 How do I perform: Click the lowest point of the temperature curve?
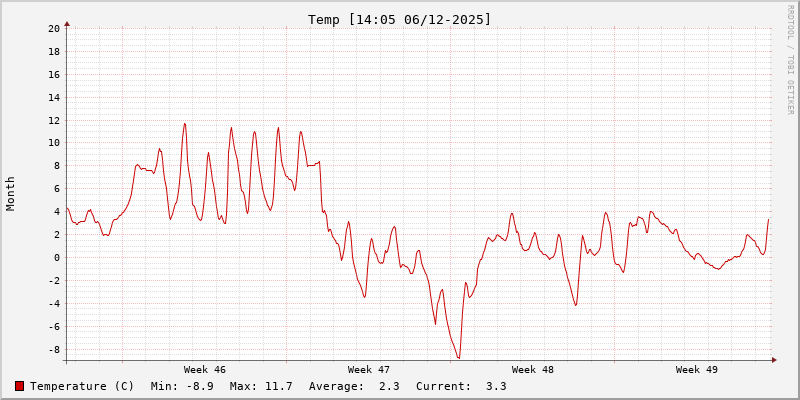coord(459,358)
